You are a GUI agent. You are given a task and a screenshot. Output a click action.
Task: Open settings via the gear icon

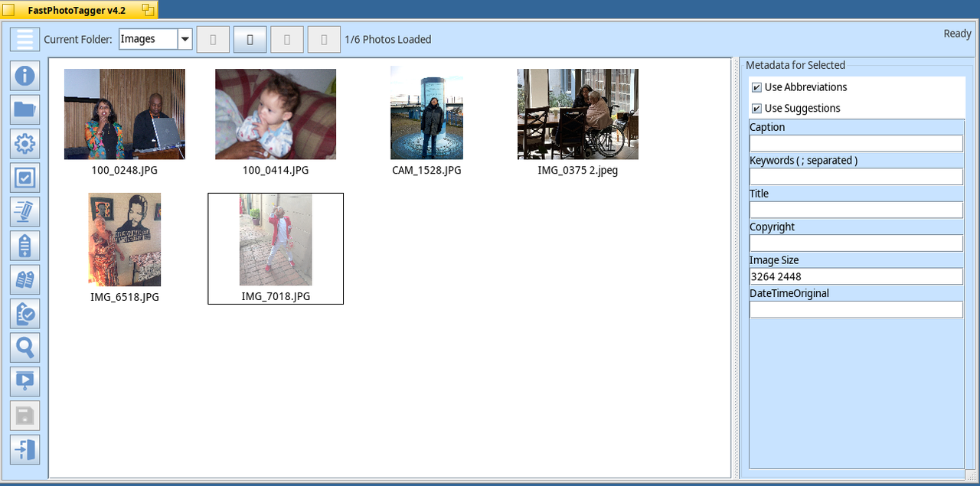click(x=24, y=144)
